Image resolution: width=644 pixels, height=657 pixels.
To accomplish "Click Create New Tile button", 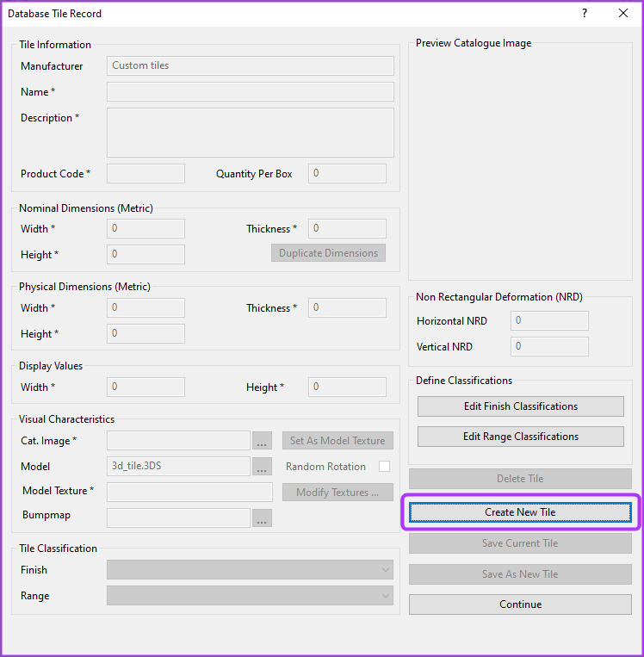I will pos(520,512).
